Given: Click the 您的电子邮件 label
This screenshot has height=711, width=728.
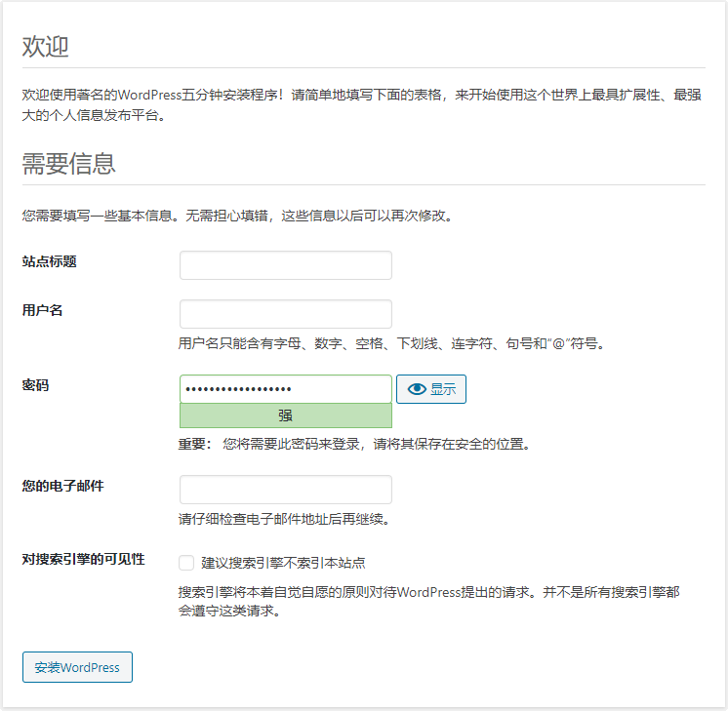Looking at the screenshot, I should tap(62, 486).
